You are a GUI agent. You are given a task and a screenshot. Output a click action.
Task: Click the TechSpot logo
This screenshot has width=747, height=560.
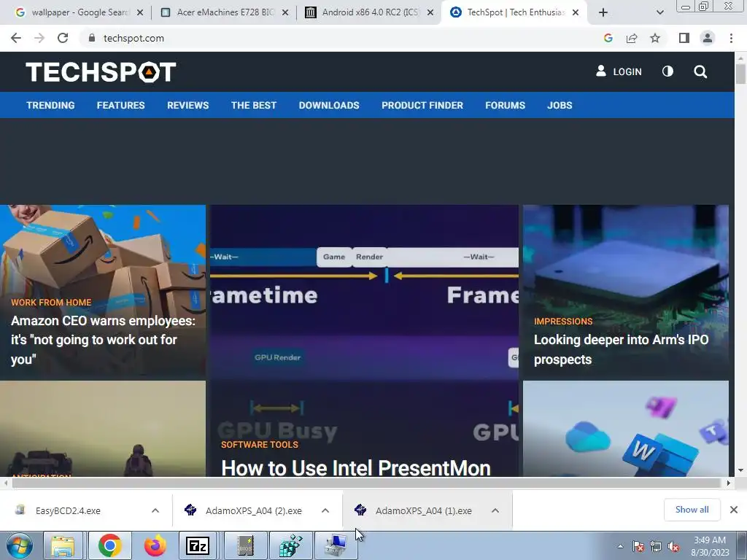pos(101,72)
